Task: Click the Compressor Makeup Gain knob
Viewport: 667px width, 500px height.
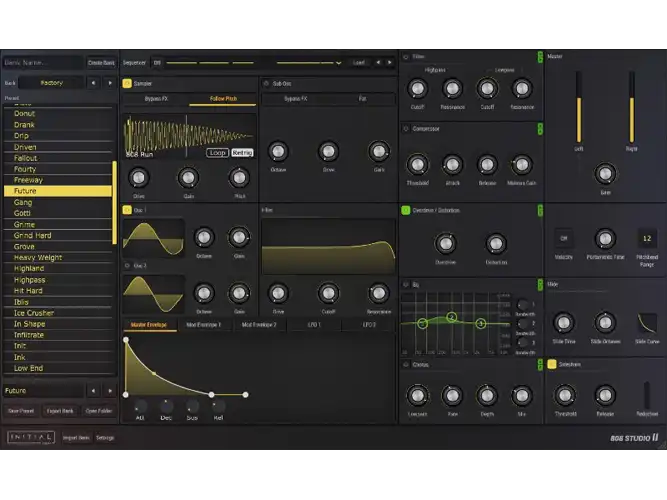Action: pos(522,165)
